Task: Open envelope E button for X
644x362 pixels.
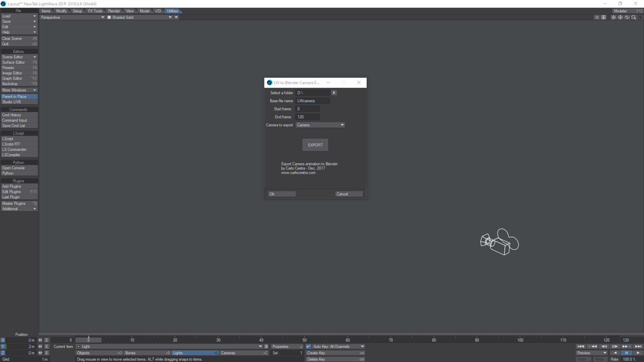Action: (x=47, y=340)
